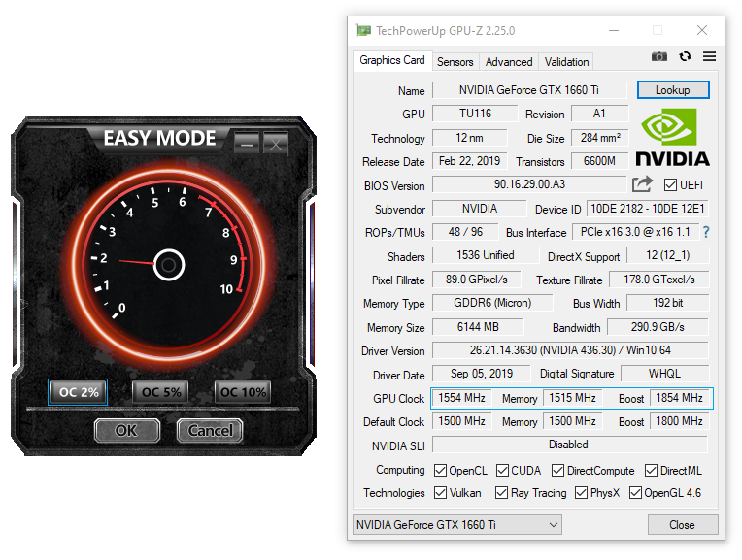Toggle the CUDA checkbox
Screen dimensions: 742x560
pyautogui.click(x=502, y=470)
